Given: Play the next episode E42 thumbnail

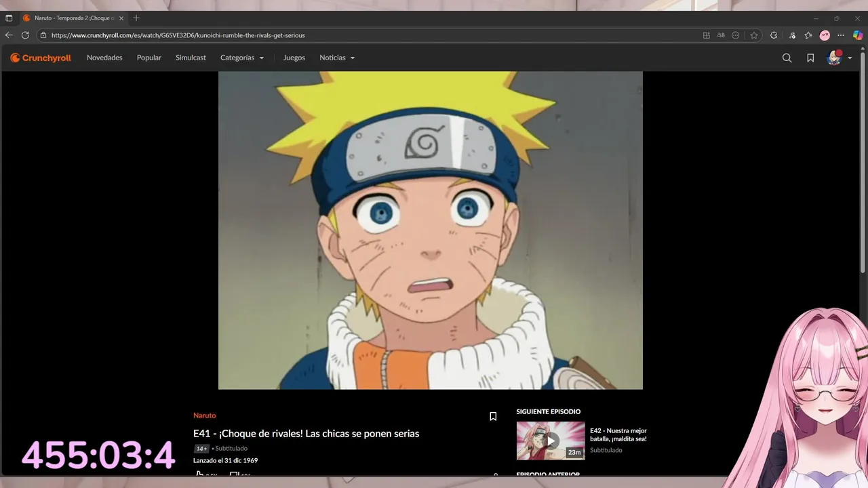Looking at the screenshot, I should [x=551, y=441].
